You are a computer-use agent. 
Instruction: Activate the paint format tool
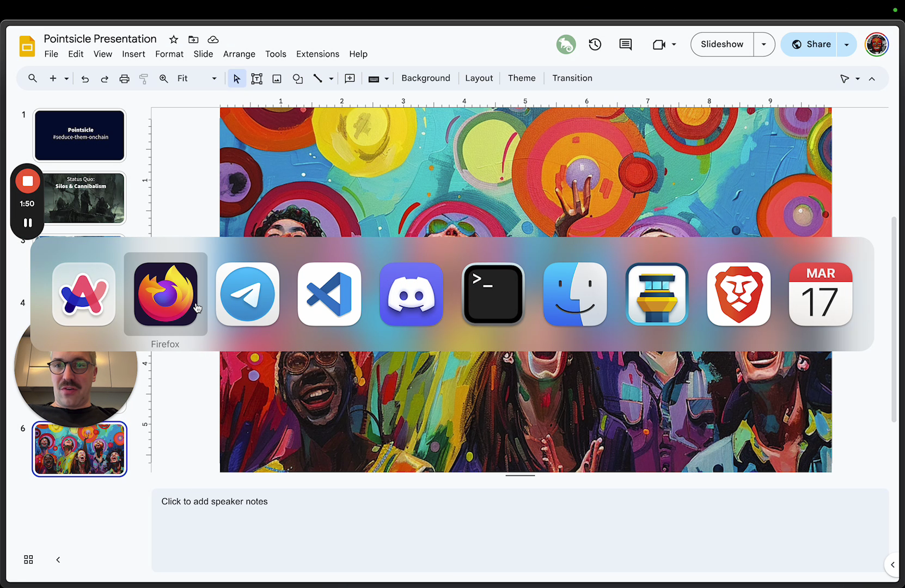144,78
